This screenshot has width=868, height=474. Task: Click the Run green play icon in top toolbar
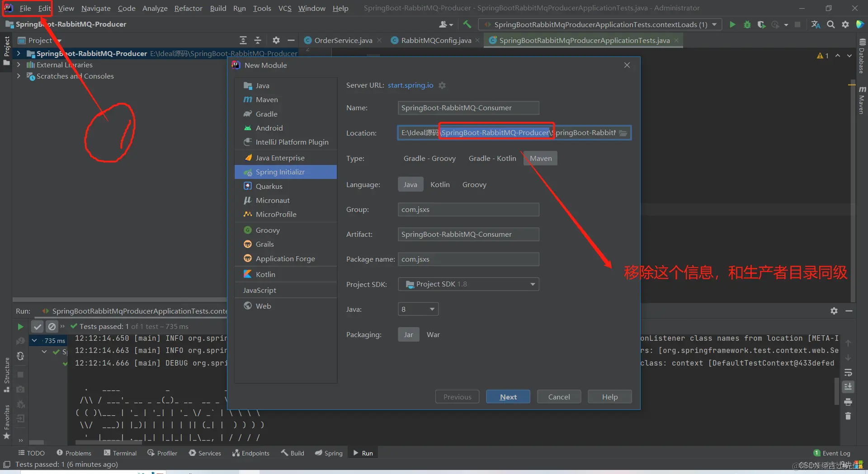[x=732, y=24]
